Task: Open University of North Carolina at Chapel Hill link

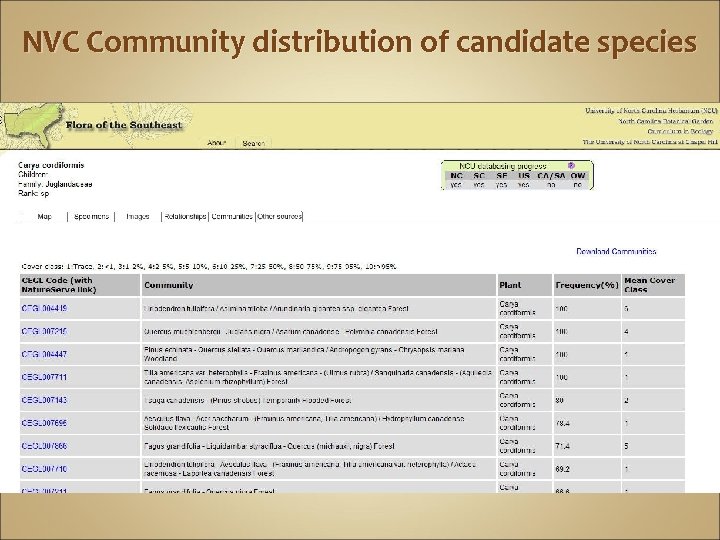Action: (x=650, y=142)
